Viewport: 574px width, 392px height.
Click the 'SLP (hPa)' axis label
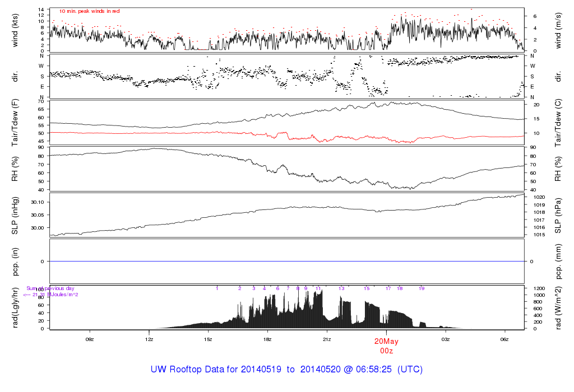[x=558, y=216]
